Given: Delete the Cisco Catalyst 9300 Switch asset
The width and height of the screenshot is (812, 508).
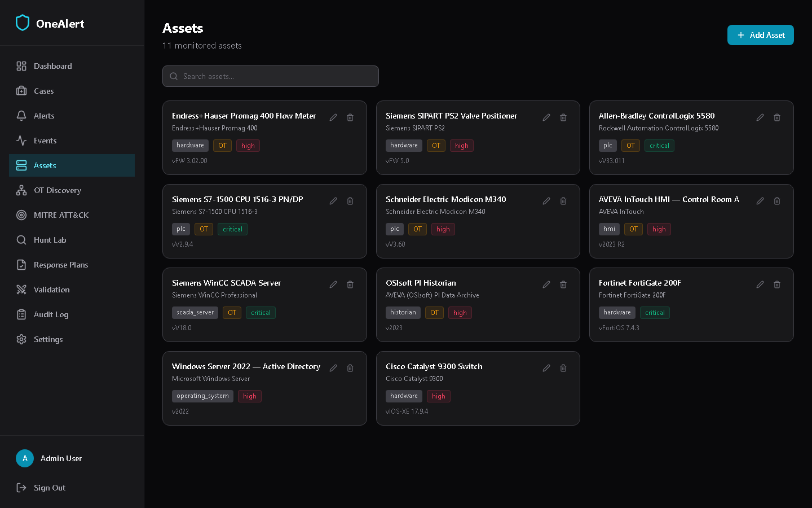Looking at the screenshot, I should [563, 368].
